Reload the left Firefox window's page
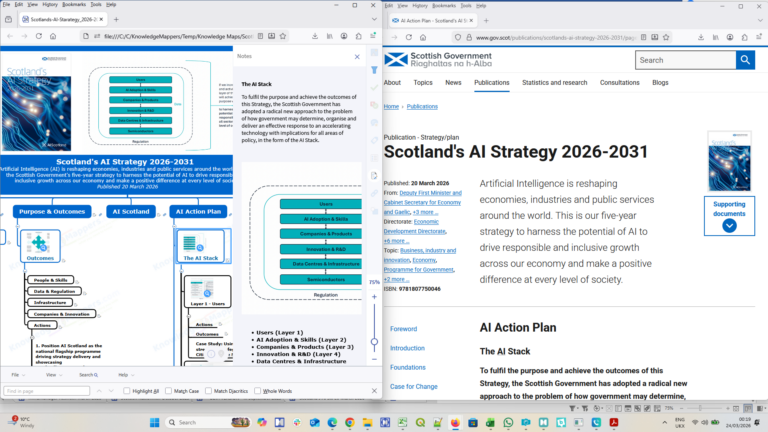 pyautogui.click(x=39, y=36)
